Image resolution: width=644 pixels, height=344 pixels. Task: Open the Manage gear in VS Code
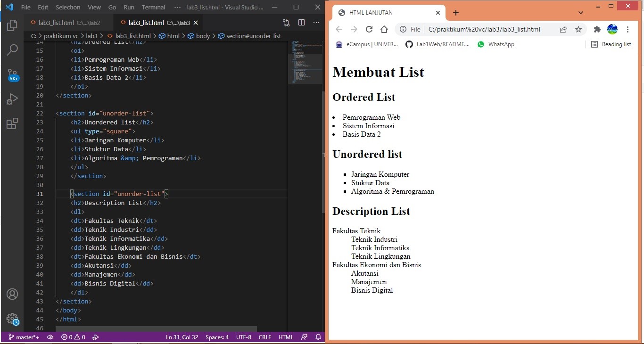pos(12,319)
